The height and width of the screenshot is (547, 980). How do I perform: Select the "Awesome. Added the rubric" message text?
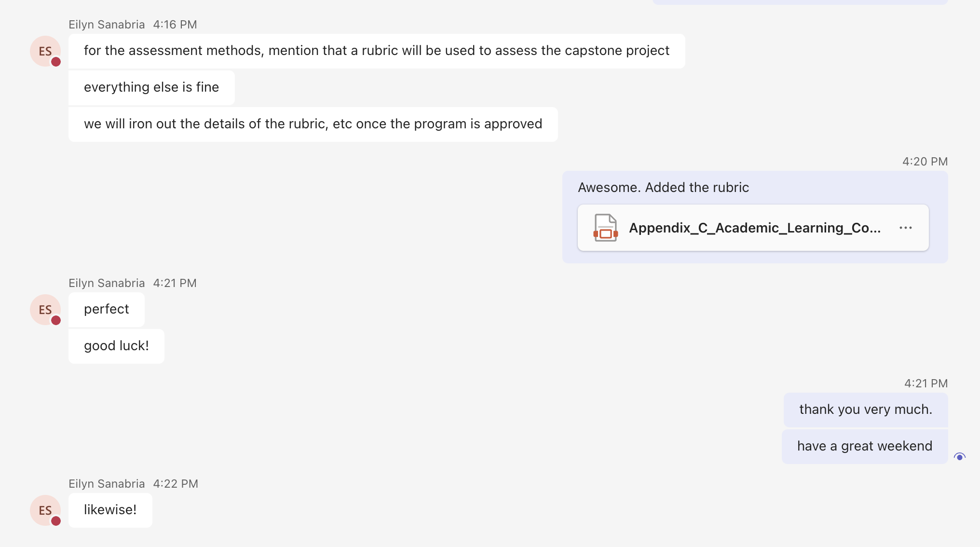click(663, 188)
